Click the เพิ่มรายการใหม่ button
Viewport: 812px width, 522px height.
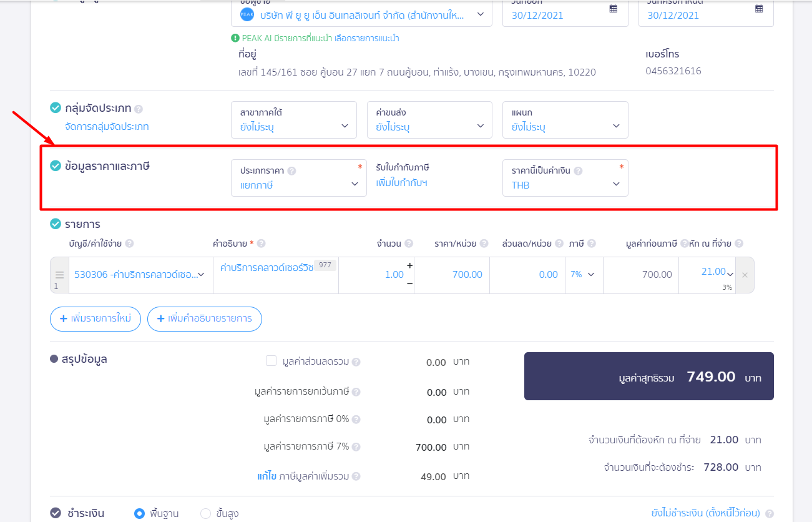[x=95, y=318]
